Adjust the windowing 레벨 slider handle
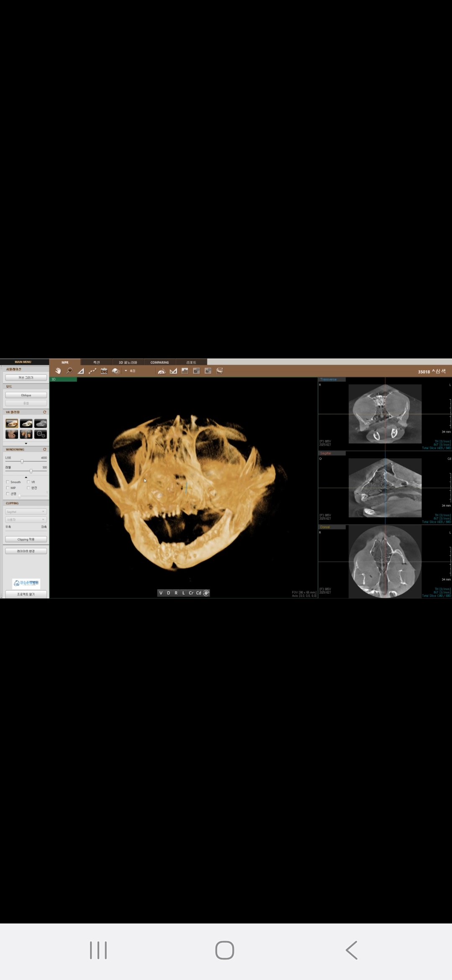 pyautogui.click(x=31, y=471)
